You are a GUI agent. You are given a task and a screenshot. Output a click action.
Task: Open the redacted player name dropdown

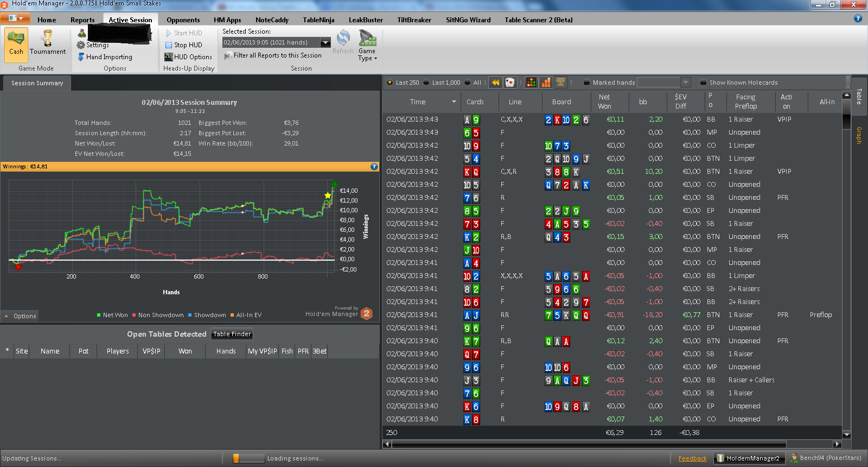point(119,34)
